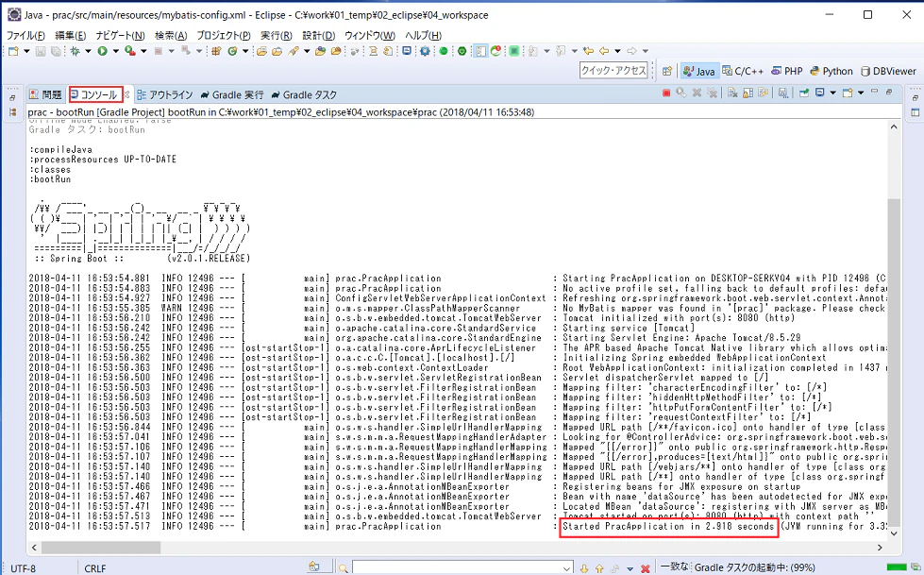Screen dimensions: 924x575
Task: Switch to the アウトライン tab
Action: [165, 94]
